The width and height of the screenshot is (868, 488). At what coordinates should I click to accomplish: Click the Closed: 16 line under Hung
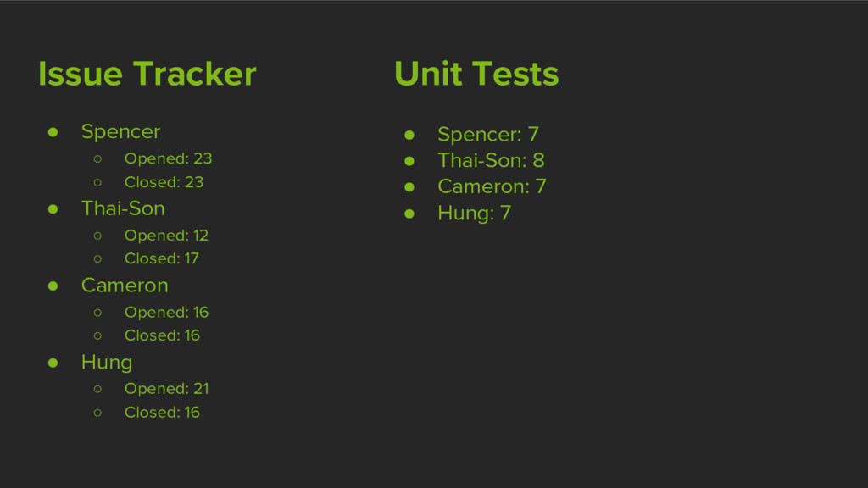tap(162, 413)
